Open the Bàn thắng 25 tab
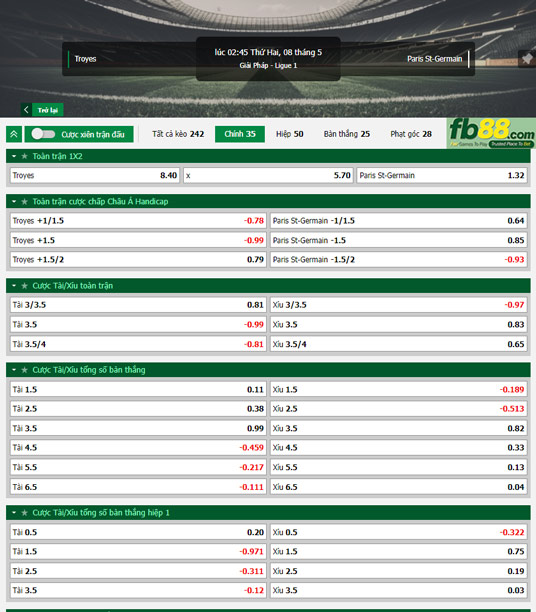The image size is (536, 612). tap(347, 134)
